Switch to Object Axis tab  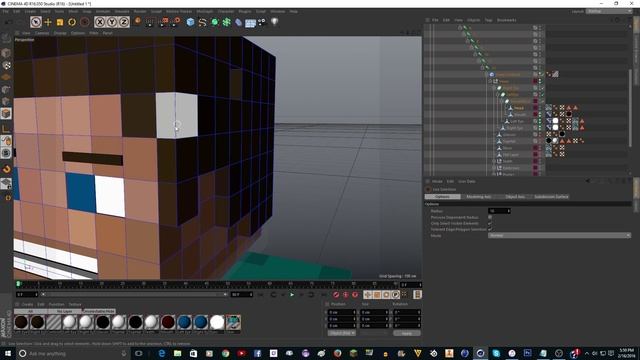point(515,197)
